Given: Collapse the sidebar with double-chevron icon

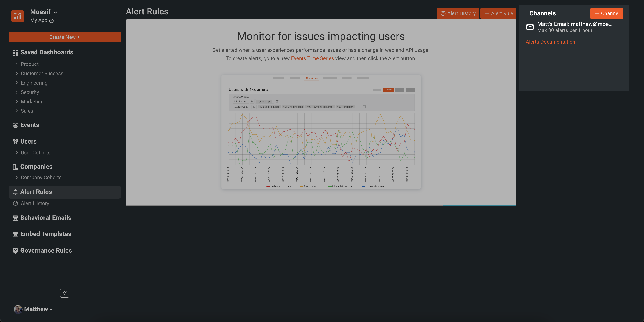Looking at the screenshot, I should 65,293.
